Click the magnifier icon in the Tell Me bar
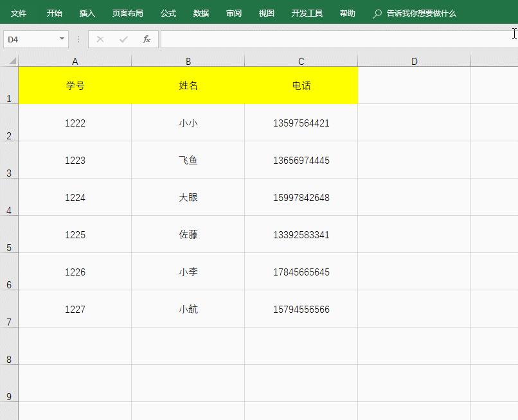 (377, 12)
